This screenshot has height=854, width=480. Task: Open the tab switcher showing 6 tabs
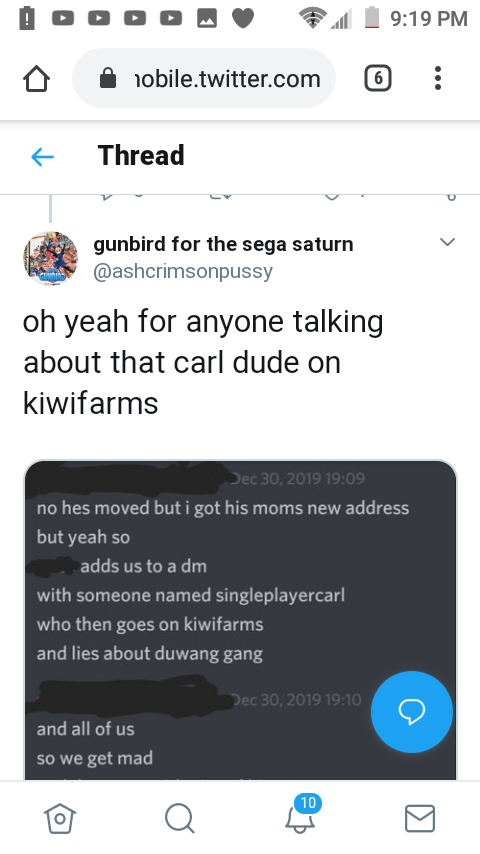378,78
